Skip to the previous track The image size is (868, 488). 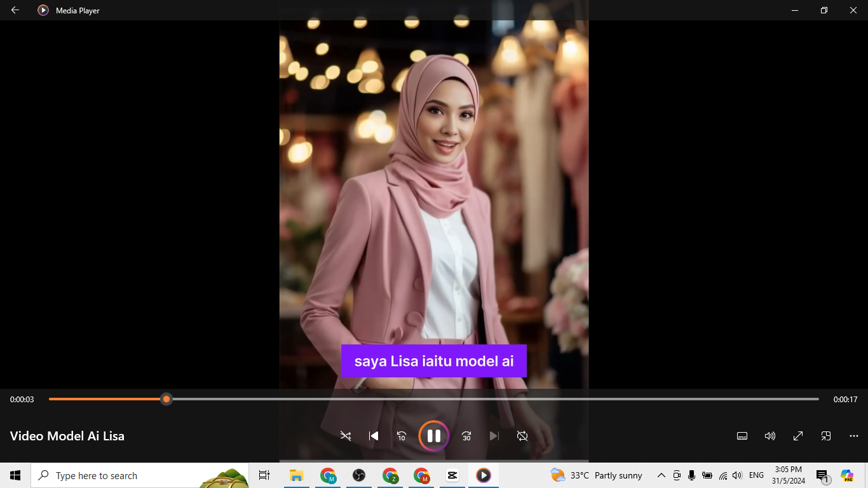click(x=374, y=436)
